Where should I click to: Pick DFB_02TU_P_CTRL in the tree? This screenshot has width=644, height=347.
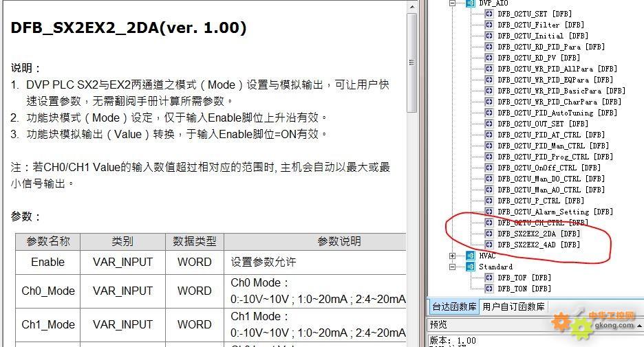[541, 201]
